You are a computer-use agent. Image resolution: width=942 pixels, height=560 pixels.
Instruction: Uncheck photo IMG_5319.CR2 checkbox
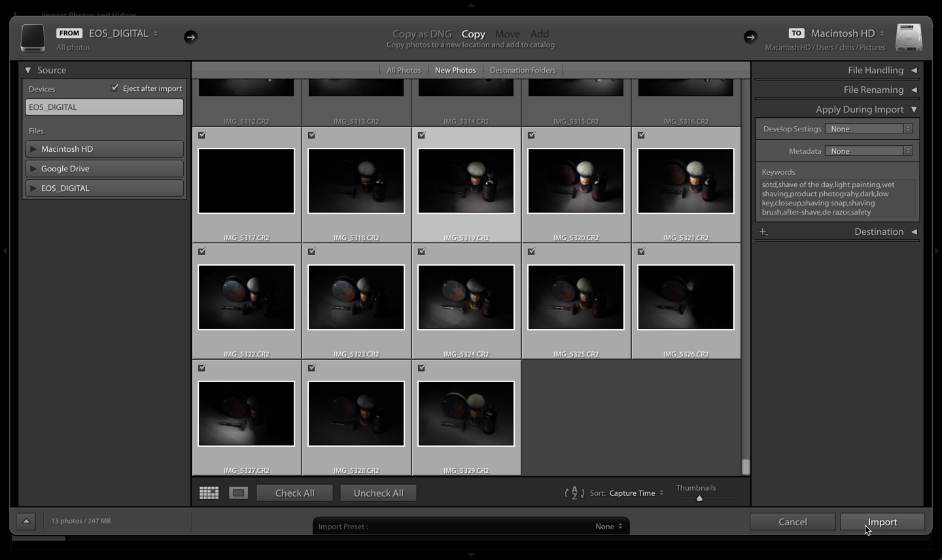[x=422, y=135]
